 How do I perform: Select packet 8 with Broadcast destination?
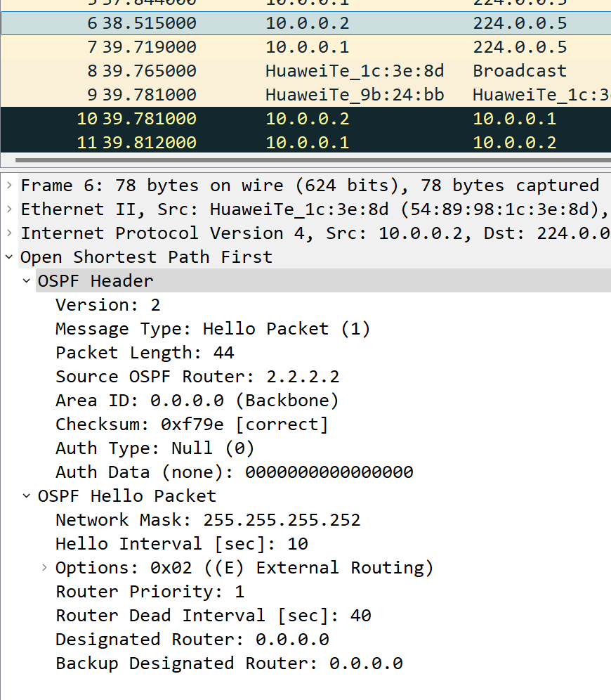(305, 71)
